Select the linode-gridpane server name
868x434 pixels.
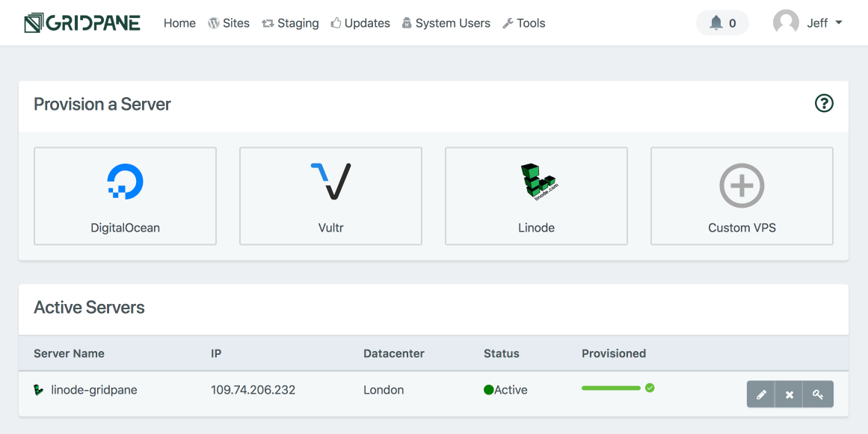[x=94, y=390]
